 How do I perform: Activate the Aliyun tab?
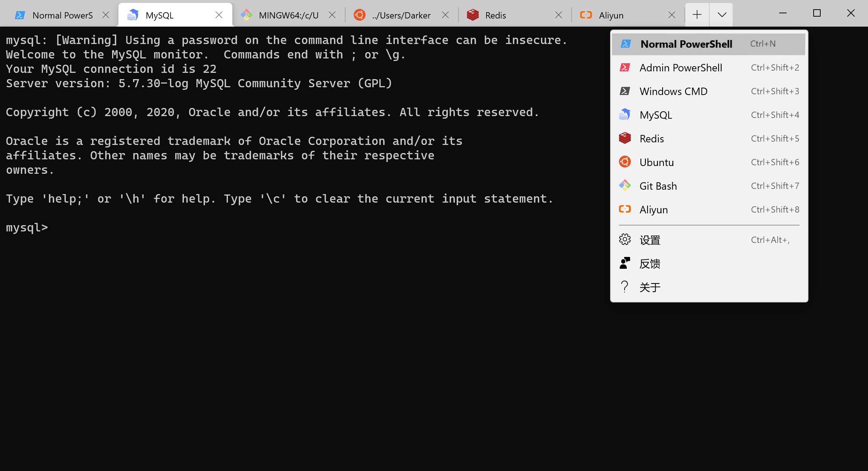(611, 15)
